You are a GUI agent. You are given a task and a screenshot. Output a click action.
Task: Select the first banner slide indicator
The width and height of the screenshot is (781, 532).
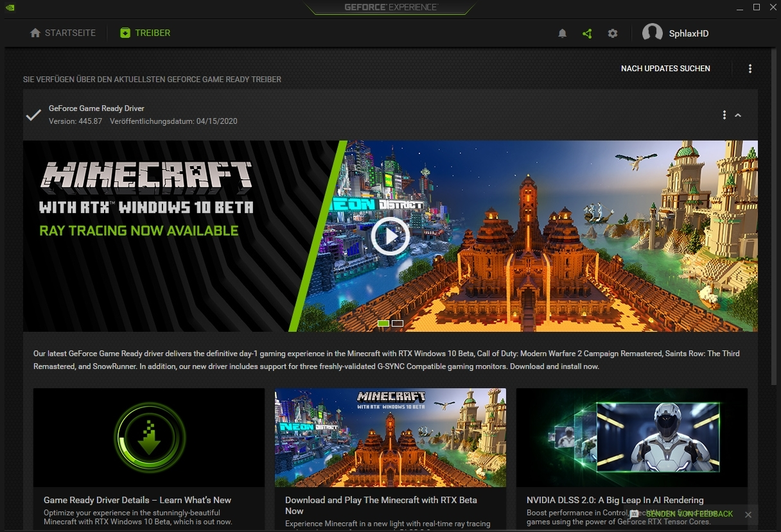click(x=383, y=323)
